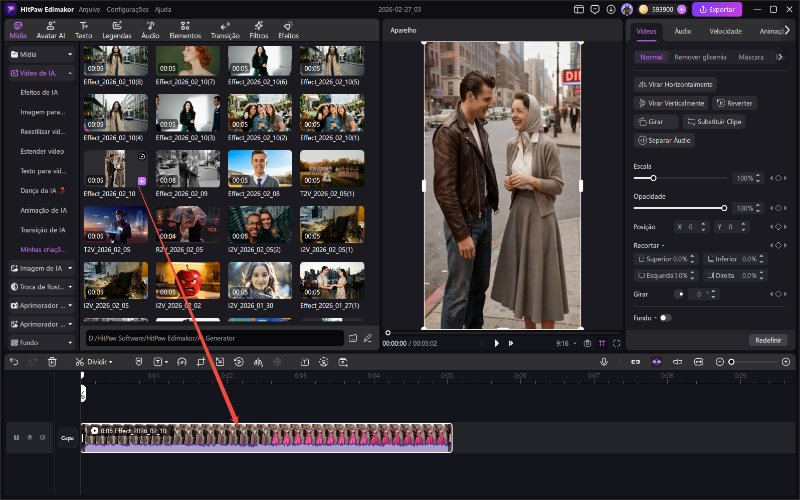Click the Escala slider handle
Image resolution: width=800 pixels, height=500 pixels.
point(653,178)
